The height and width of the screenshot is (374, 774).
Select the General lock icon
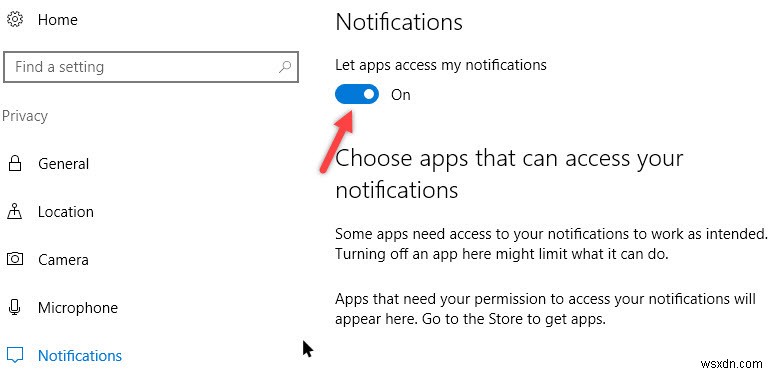point(15,163)
